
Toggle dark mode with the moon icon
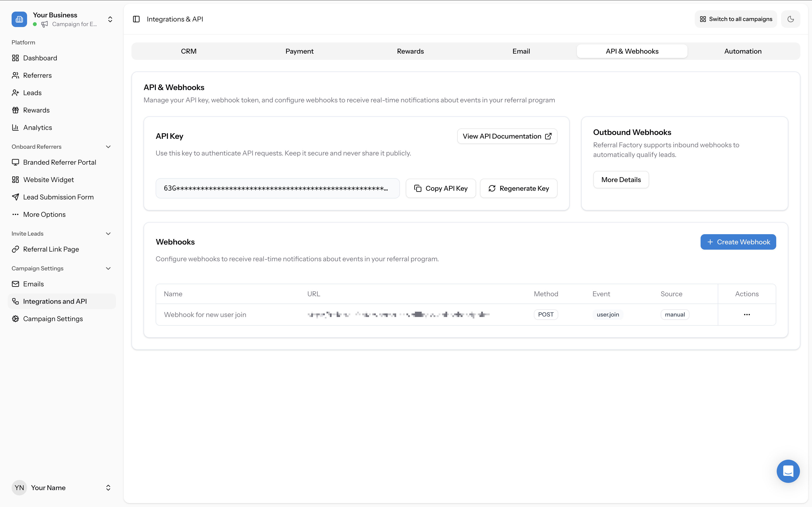tap(790, 19)
